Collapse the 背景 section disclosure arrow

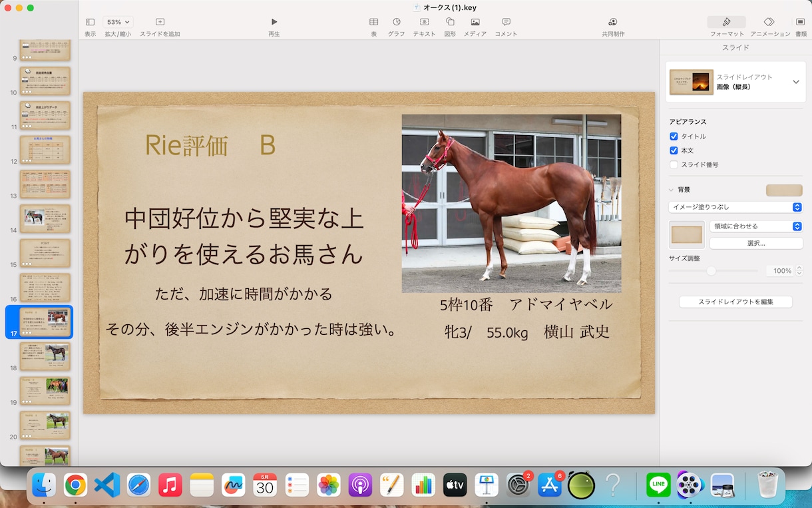pyautogui.click(x=672, y=190)
